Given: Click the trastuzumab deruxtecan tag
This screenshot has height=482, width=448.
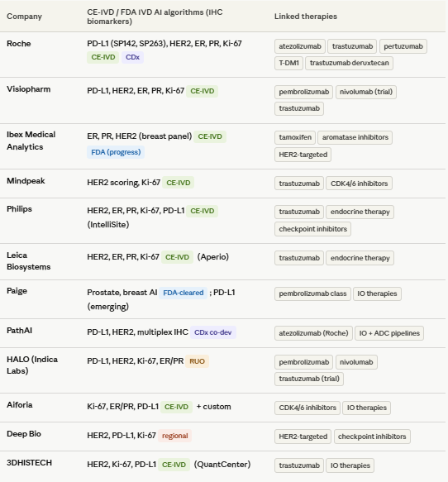Looking at the screenshot, I should click(x=349, y=63).
